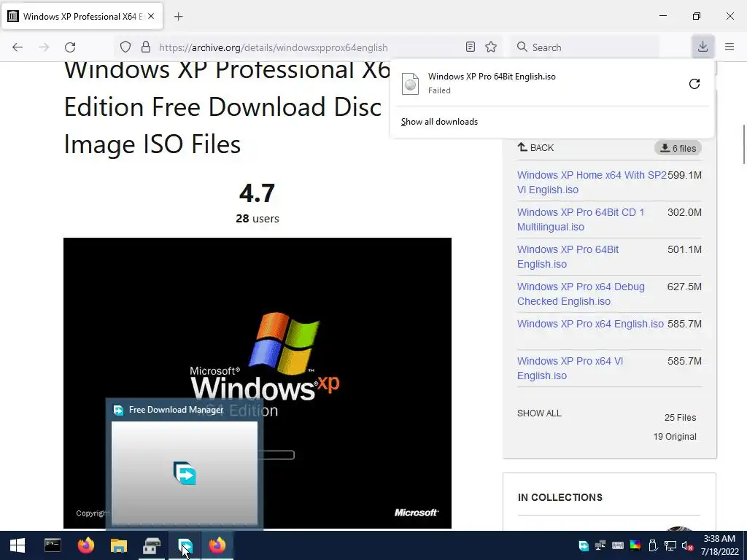Screen dimensions: 747x560
Task: Click the network computers tray icon
Action: click(x=600, y=545)
